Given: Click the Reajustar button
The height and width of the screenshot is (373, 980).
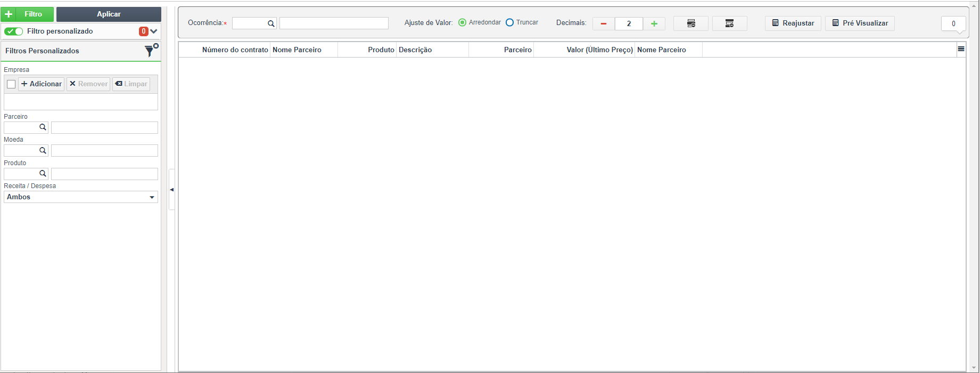Looking at the screenshot, I should pyautogui.click(x=793, y=23).
